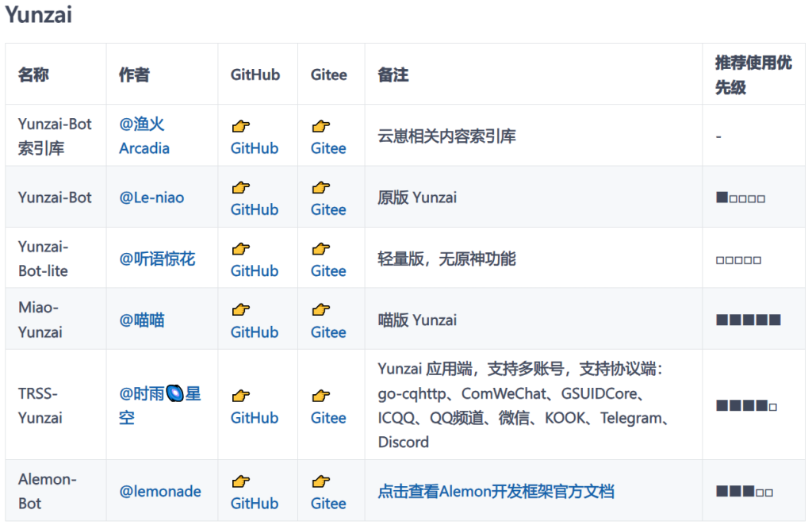Open the Gitee text link for TRSS-Yunzai
This screenshot has height=529, width=812.
(328, 418)
